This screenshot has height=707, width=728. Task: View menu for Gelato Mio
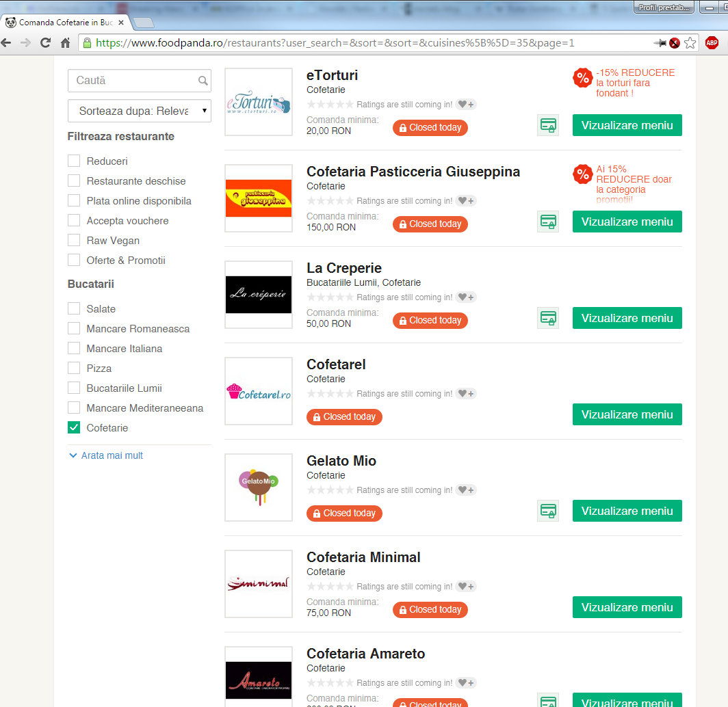tap(627, 511)
